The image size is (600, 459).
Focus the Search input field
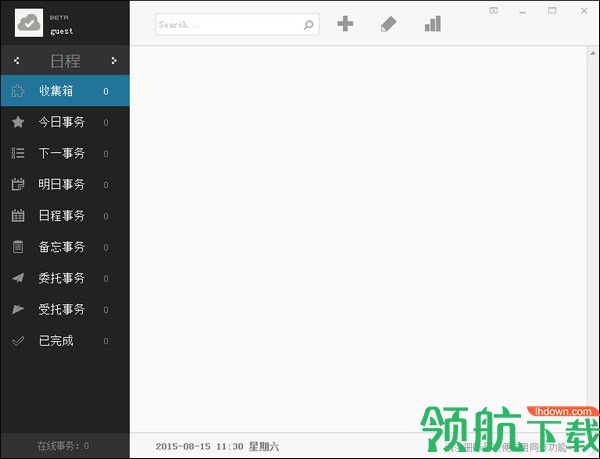click(237, 24)
